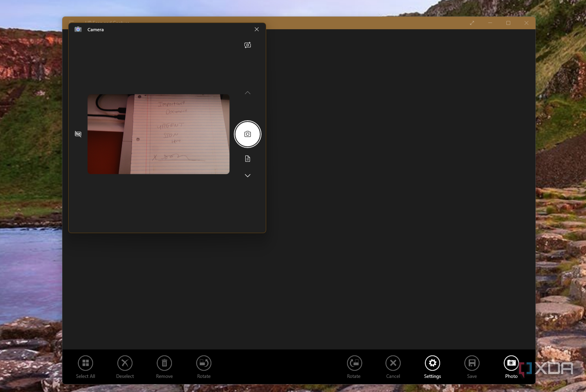The width and height of the screenshot is (586, 392).
Task: Click the Remove trash icon
Action: (x=164, y=363)
